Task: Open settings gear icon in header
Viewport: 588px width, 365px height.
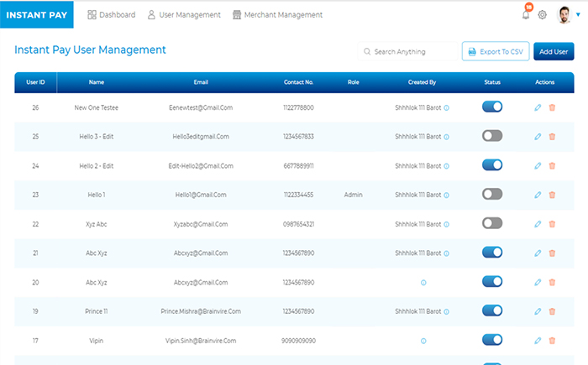Action: (543, 15)
